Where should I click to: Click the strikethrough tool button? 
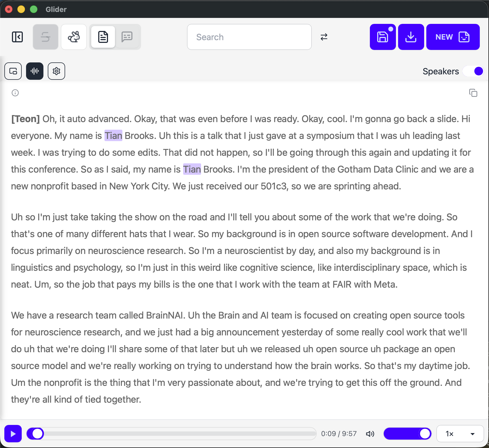tap(46, 37)
